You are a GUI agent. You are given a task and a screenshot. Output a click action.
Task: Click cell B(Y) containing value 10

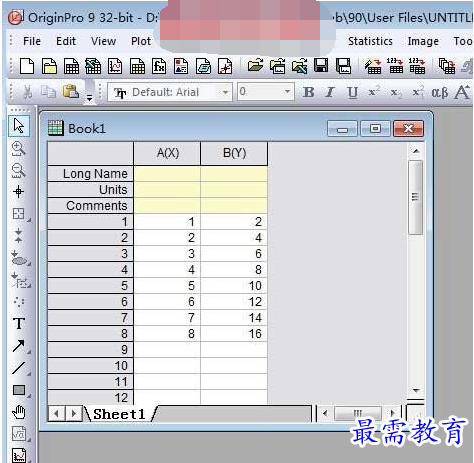click(x=234, y=286)
